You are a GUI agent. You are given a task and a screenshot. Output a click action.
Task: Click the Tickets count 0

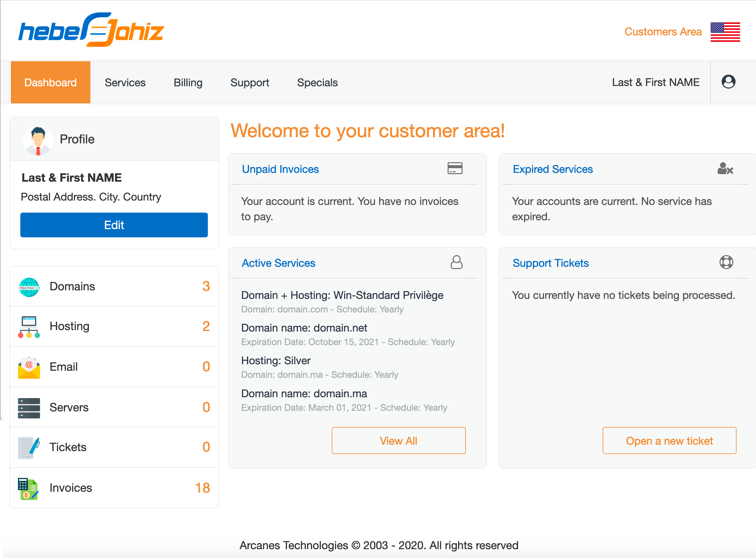click(206, 447)
